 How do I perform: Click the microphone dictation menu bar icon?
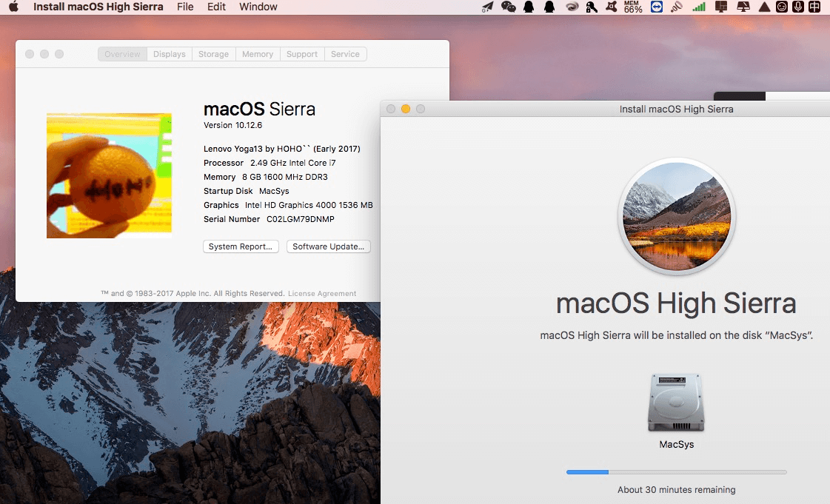click(x=798, y=7)
